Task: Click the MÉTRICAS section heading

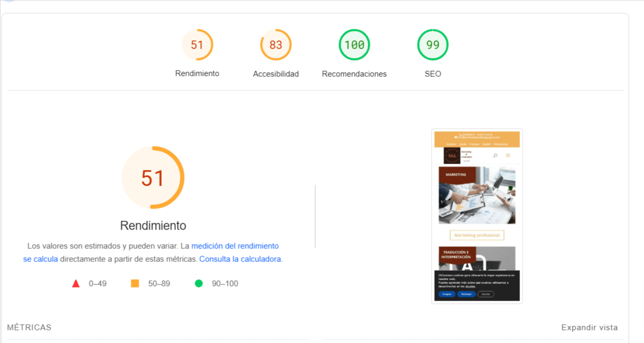Action: (29, 327)
